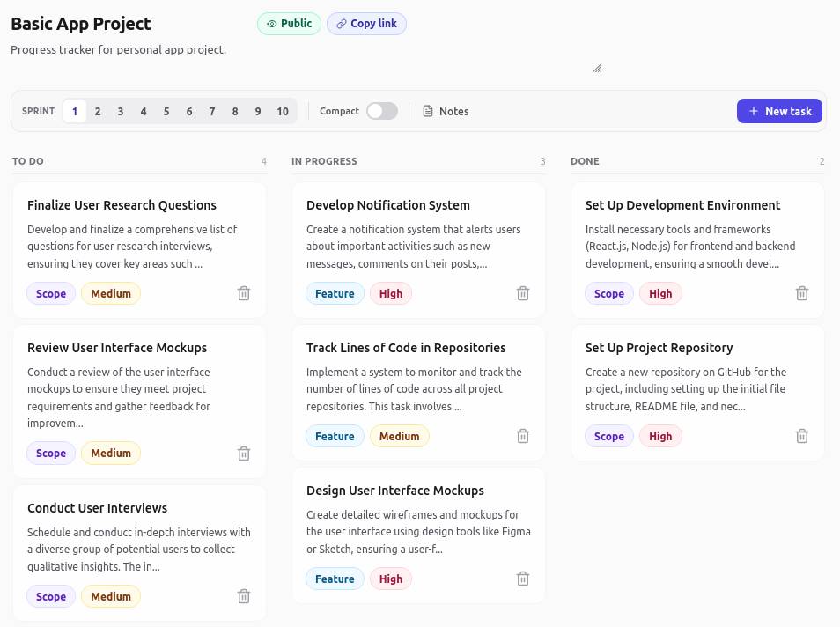The height and width of the screenshot is (627, 840).
Task: Open the Notes document icon
Action: [428, 111]
